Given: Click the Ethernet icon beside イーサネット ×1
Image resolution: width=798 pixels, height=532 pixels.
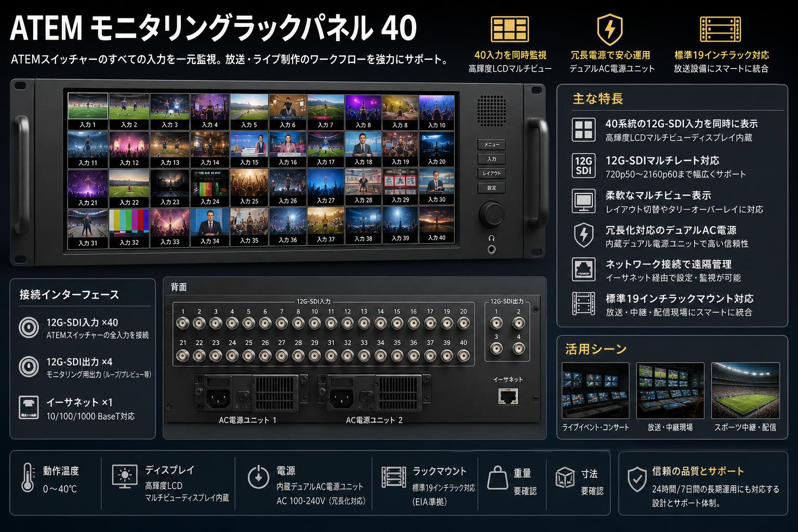Looking at the screenshot, I should tap(29, 407).
